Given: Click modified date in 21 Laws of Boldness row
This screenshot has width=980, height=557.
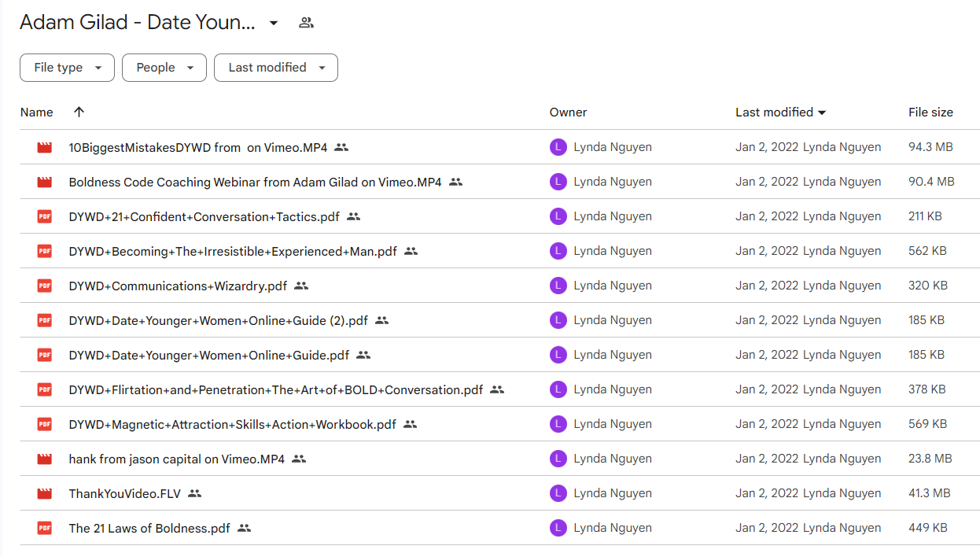Looking at the screenshot, I should click(767, 528).
